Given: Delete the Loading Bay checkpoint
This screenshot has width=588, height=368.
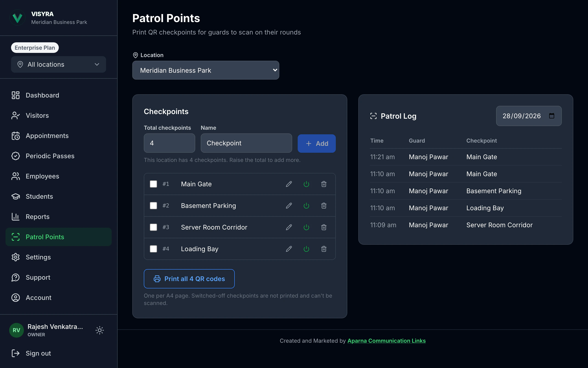Looking at the screenshot, I should tap(324, 249).
